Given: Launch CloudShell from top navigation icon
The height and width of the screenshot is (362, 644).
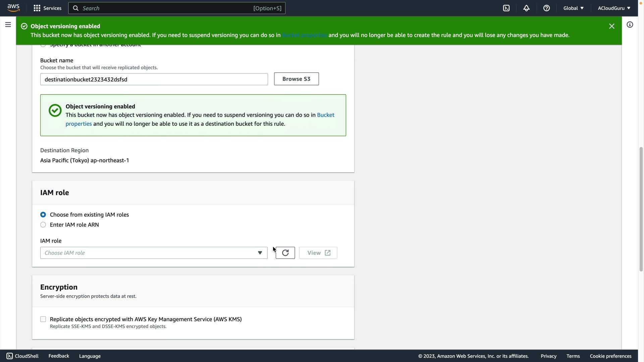Looking at the screenshot, I should 506,8.
